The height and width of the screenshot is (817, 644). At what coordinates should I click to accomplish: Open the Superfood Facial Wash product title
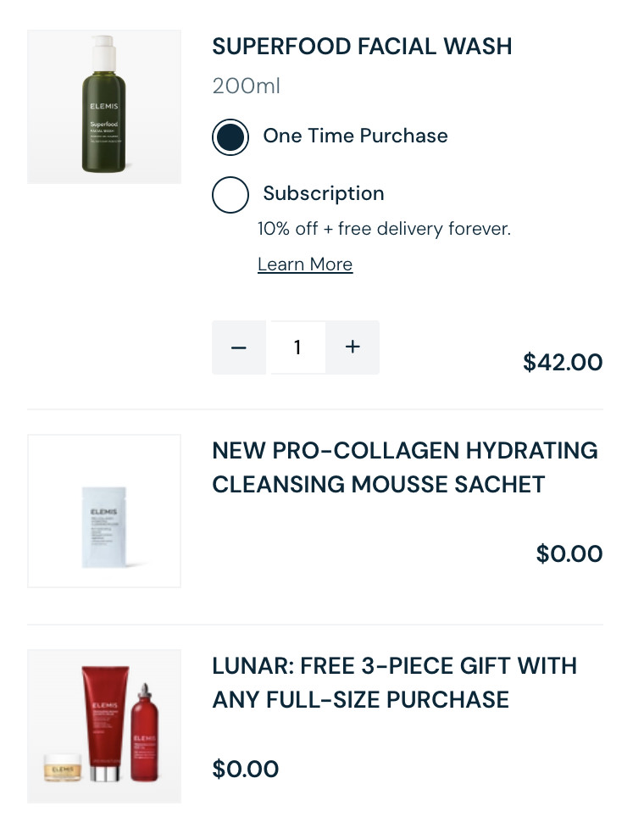pyautogui.click(x=362, y=46)
